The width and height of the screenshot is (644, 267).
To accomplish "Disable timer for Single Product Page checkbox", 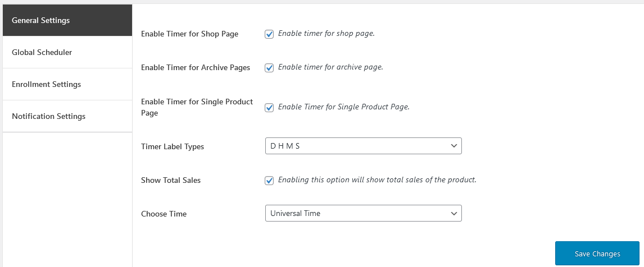I will [x=269, y=107].
